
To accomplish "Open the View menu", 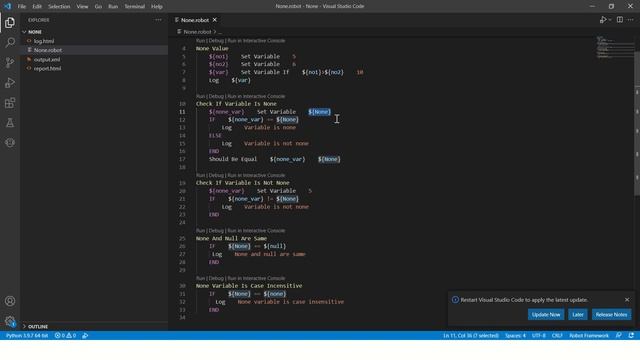I will [82, 7].
